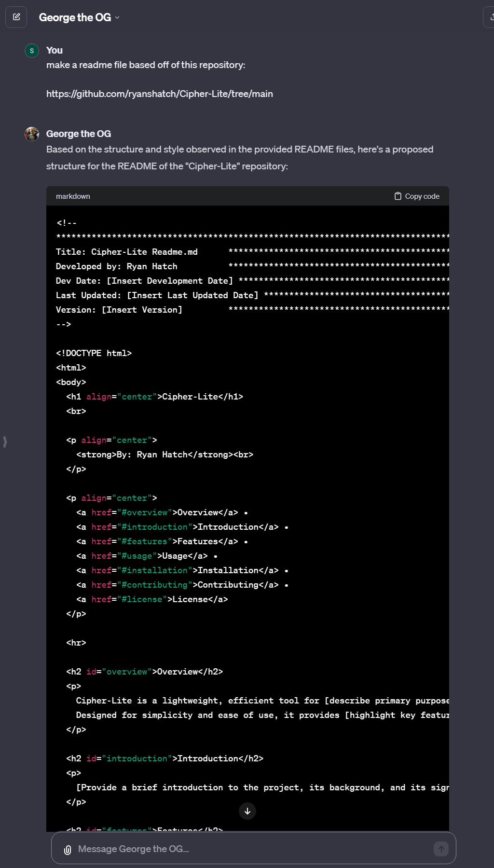Open the Cipher-Lite GitHub repository URL
Image resolution: width=494 pixels, height=868 pixels.
tap(159, 94)
